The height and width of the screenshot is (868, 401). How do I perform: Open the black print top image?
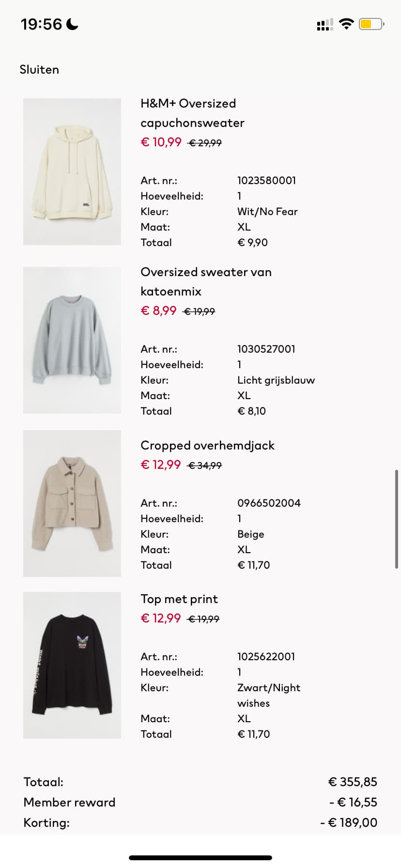tap(72, 665)
